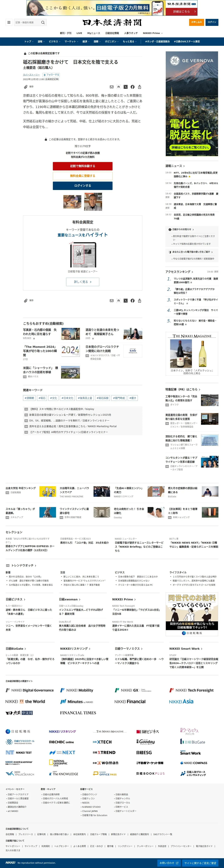224x868 pixels.
Task: Open 日経会社情報 in the top menu
Action: click(x=112, y=33)
